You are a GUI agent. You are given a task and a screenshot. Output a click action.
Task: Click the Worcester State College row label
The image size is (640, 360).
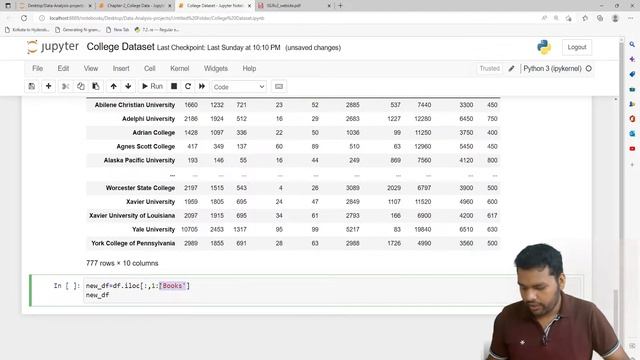coord(140,188)
